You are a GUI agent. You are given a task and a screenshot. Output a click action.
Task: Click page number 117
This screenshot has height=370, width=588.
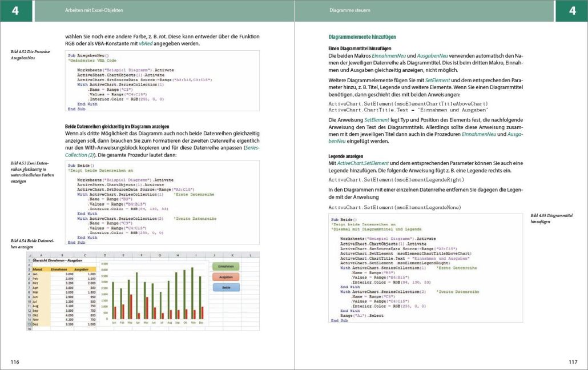[573, 362]
